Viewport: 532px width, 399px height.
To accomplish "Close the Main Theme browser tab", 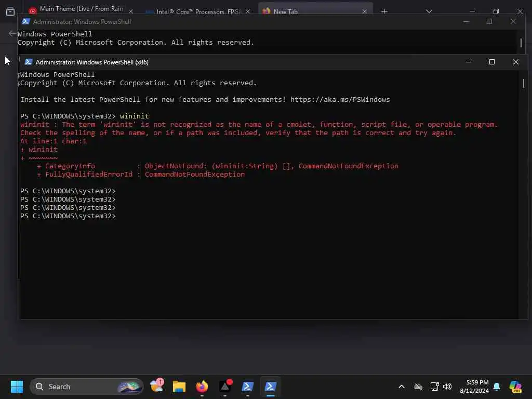I will [130, 11].
